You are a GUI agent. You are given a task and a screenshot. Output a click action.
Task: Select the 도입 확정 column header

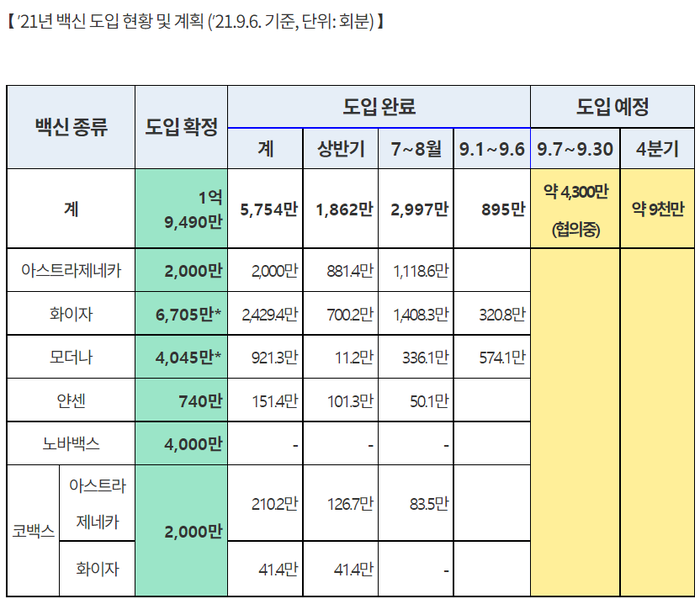(x=181, y=127)
